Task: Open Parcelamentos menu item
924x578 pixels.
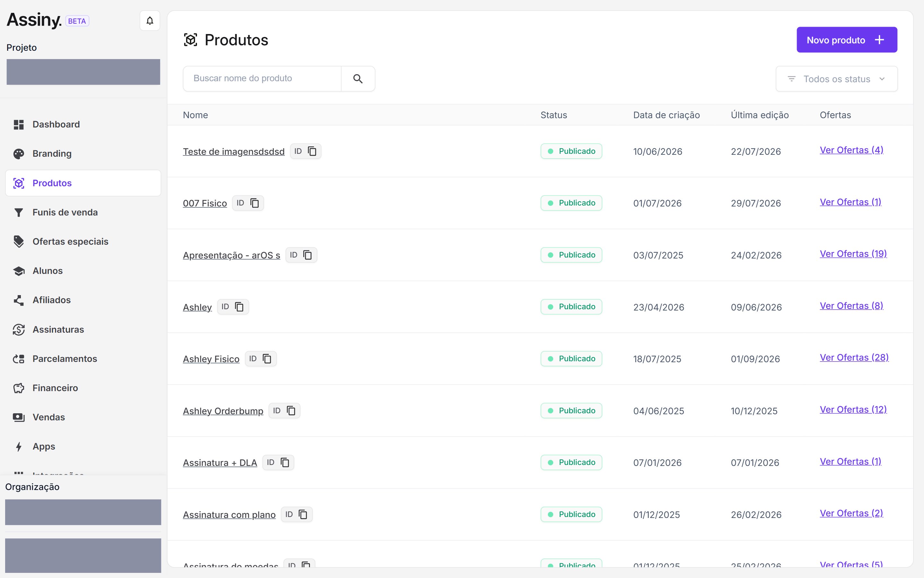Action: pos(83,359)
